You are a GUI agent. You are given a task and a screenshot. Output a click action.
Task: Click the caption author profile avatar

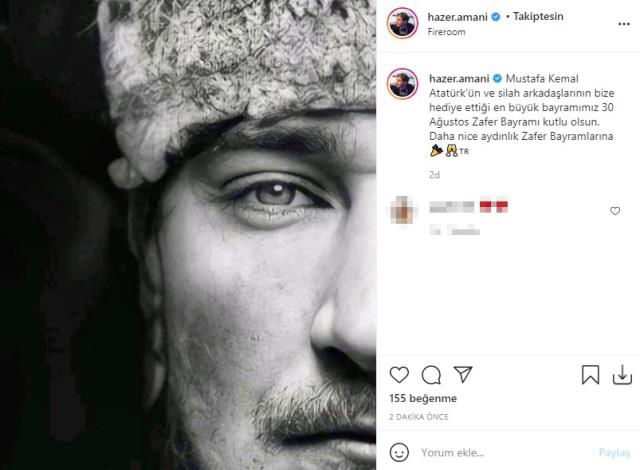pos(402,84)
